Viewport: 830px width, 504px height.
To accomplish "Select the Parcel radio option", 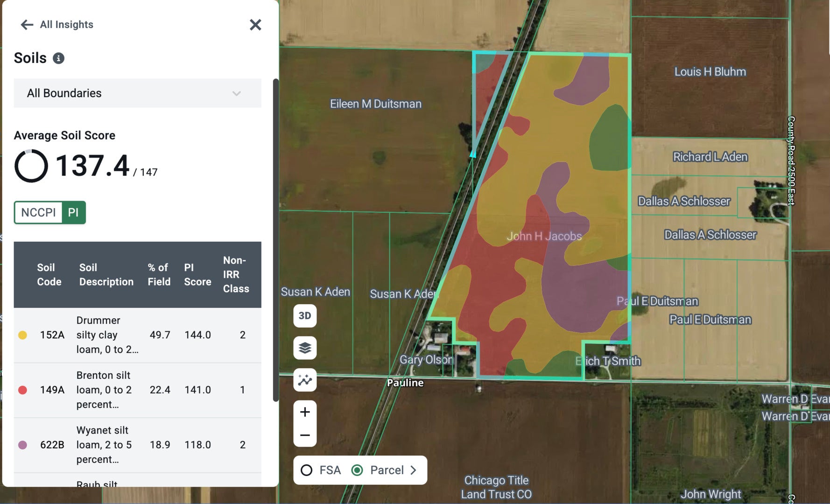I will tap(357, 470).
